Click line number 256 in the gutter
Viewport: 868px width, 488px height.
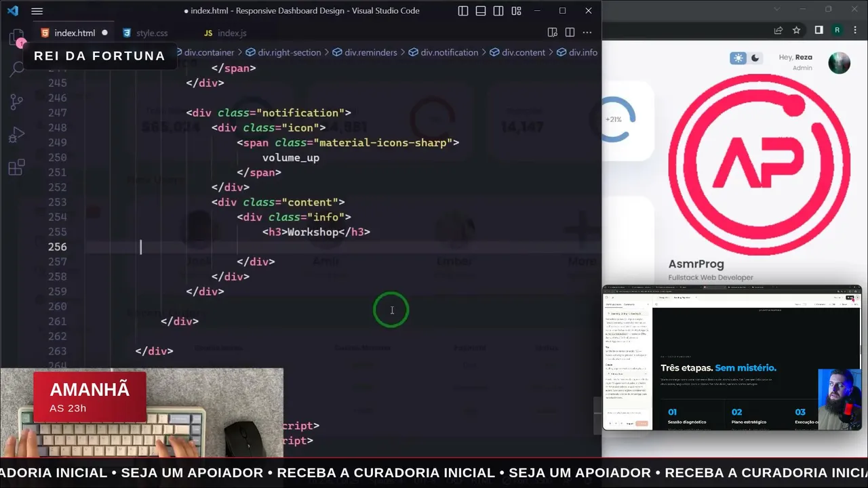coord(58,247)
